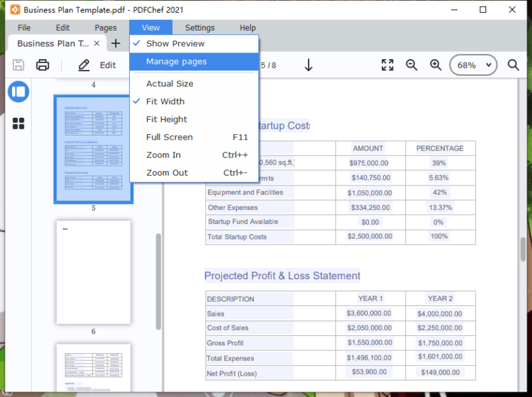The width and height of the screenshot is (532, 397).
Task: Open search with magnifying glass icon
Action: pos(513,65)
